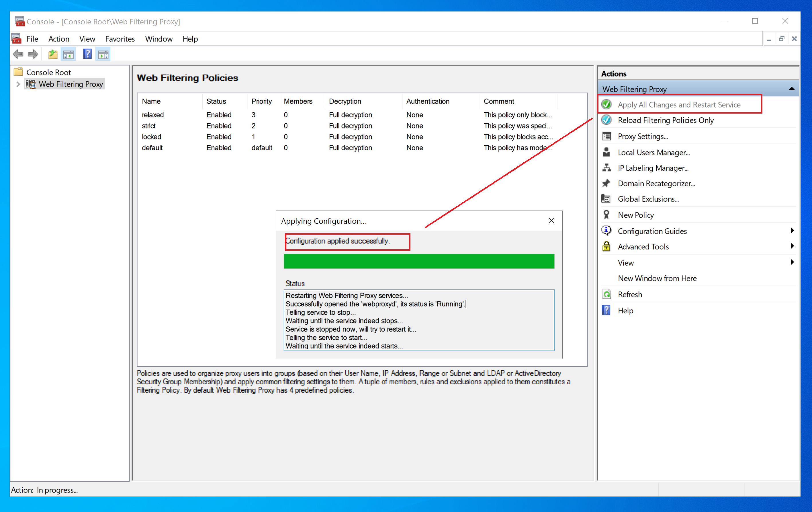Select the Console Root tree item
Viewport: 812px width, 512px height.
pyautogui.click(x=48, y=72)
